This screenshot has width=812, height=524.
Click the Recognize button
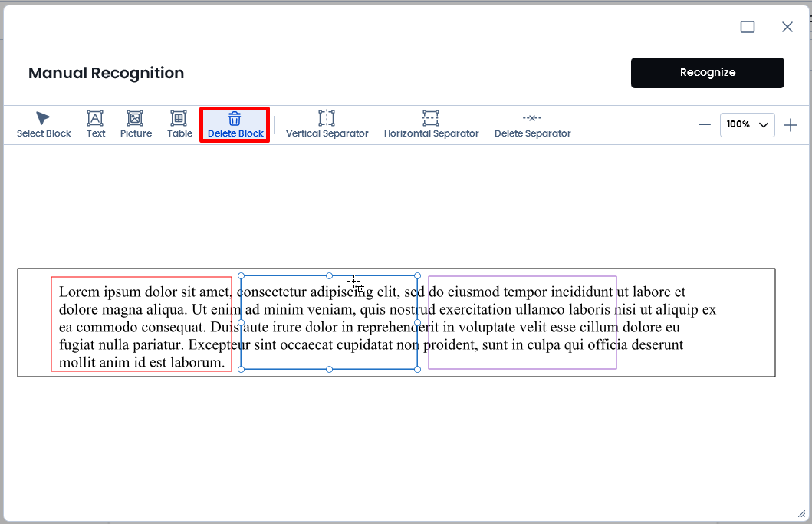point(708,73)
